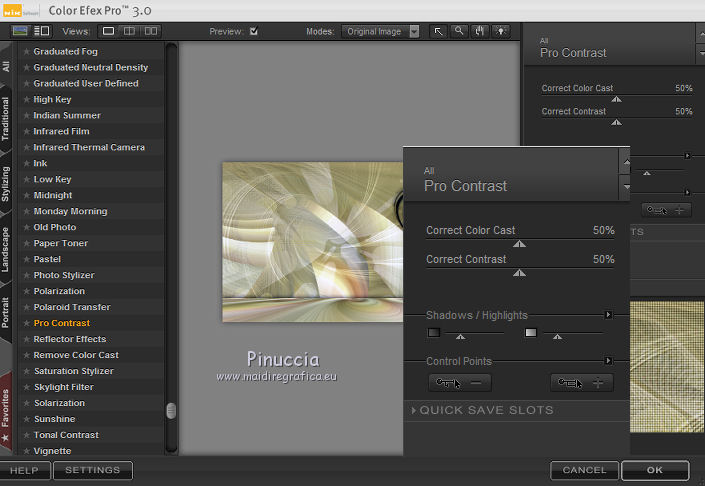This screenshot has height=486, width=705.
Task: Open the Landscape filter category tab
Action: point(5,250)
